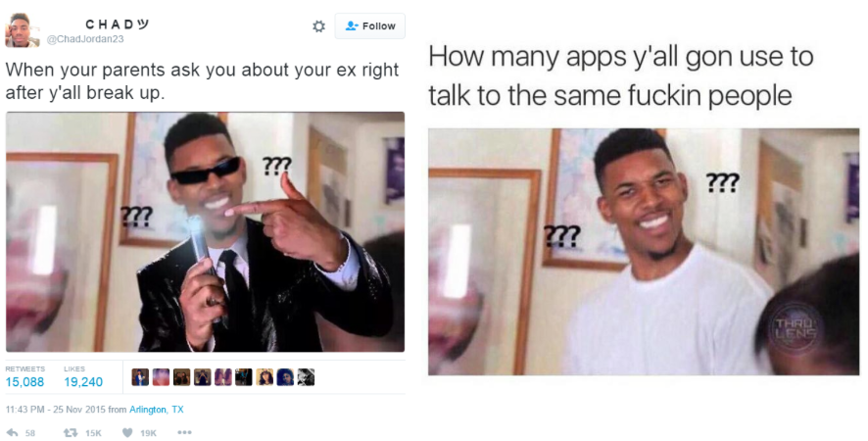
Task: Follow the ChadJordan23 account
Action: point(369,26)
